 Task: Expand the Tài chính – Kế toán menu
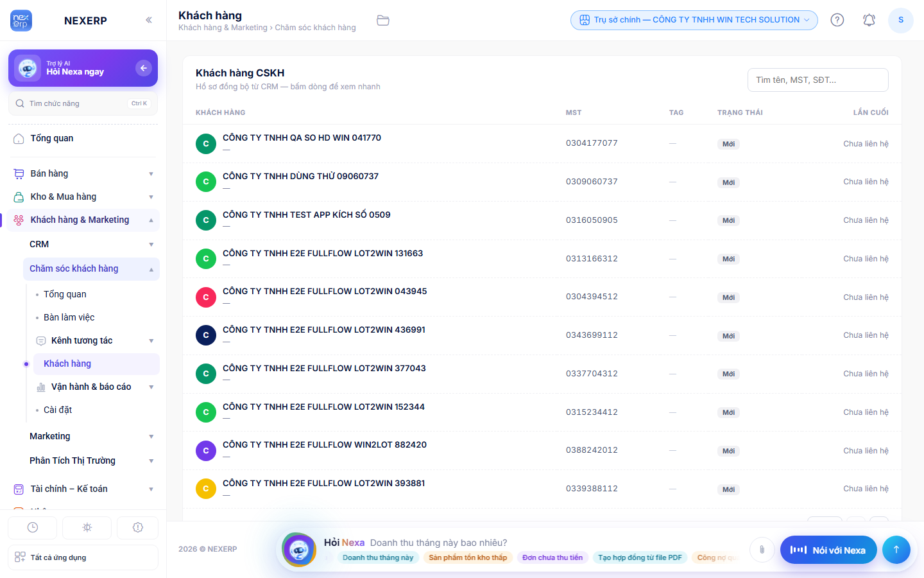83,489
